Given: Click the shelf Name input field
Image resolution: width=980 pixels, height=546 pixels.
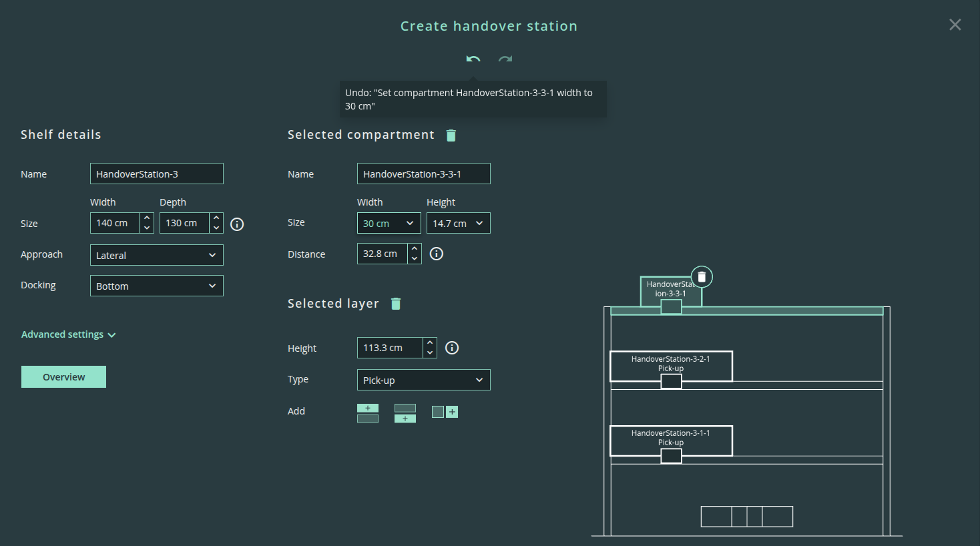Looking at the screenshot, I should (157, 174).
